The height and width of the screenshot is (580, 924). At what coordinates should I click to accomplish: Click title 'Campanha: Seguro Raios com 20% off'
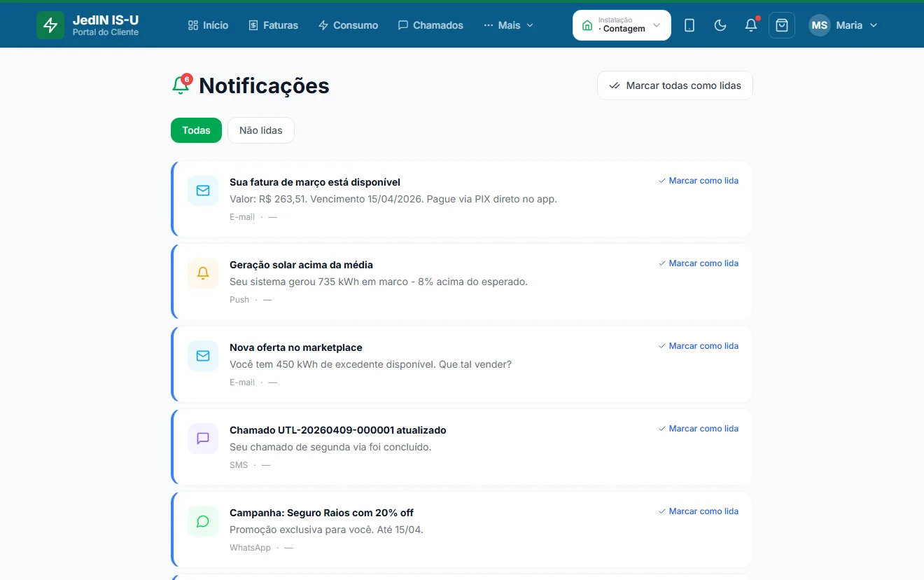(321, 513)
